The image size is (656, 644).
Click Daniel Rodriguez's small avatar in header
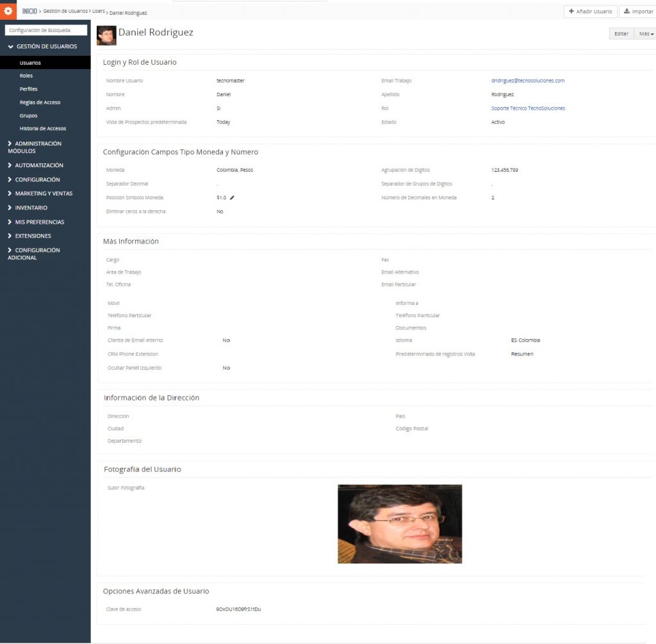click(106, 35)
